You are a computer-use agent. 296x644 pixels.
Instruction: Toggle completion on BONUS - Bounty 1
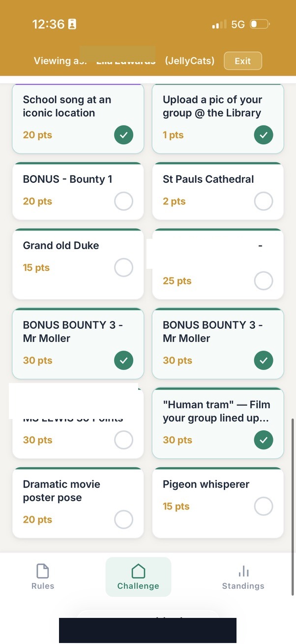tap(123, 201)
